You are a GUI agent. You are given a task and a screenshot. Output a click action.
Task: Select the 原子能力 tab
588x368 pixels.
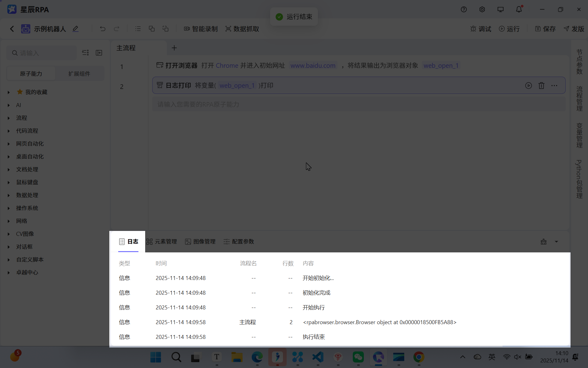pyautogui.click(x=31, y=74)
